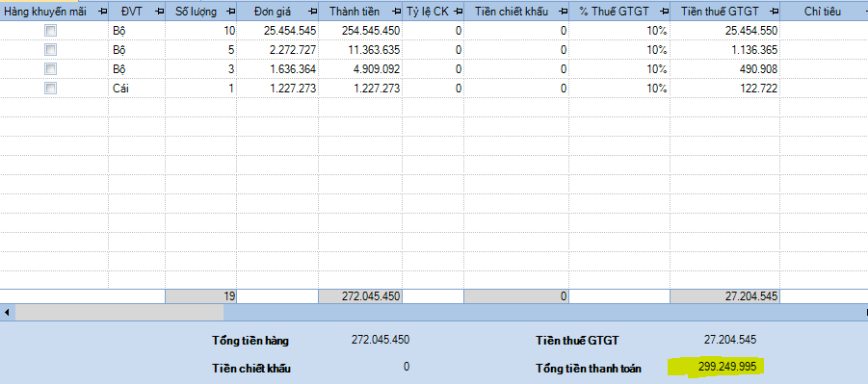Select unit price cell 25.454.545
This screenshot has height=384, width=868.
(277, 31)
